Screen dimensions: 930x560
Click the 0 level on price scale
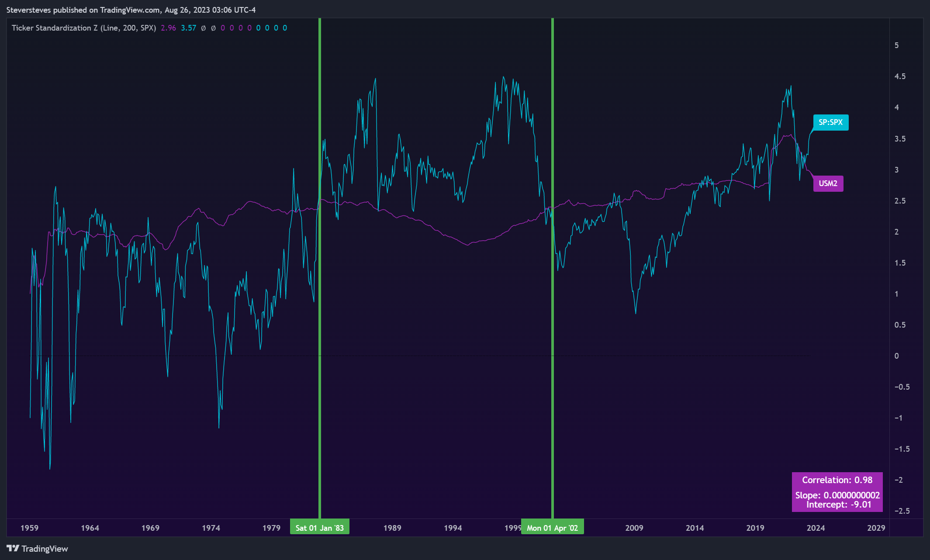coord(896,356)
